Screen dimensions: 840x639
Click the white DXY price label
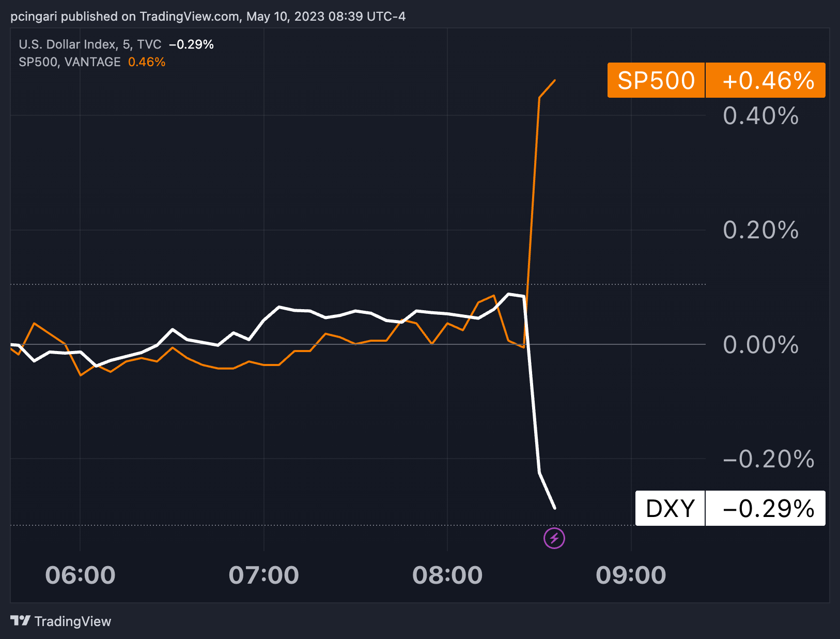click(x=670, y=508)
